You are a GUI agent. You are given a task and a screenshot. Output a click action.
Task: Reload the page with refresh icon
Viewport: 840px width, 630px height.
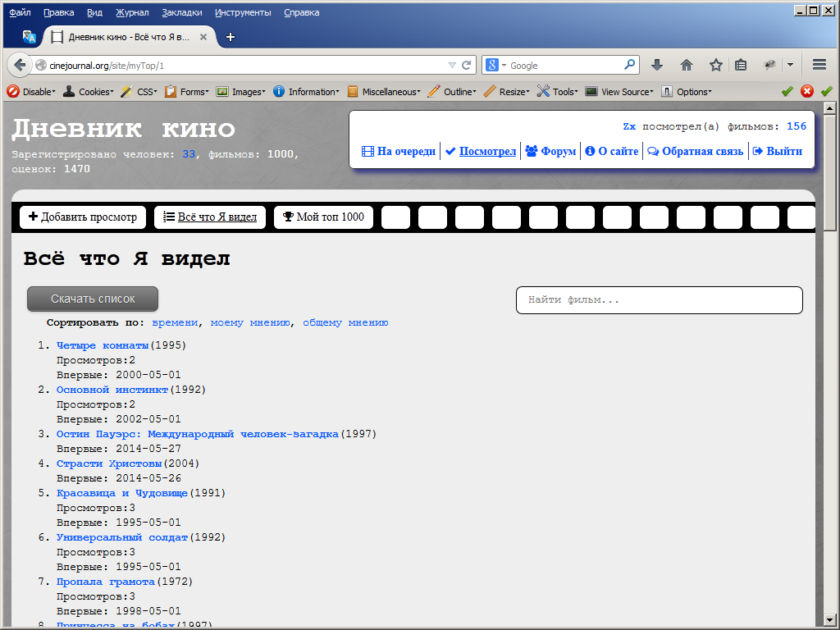tap(466, 66)
